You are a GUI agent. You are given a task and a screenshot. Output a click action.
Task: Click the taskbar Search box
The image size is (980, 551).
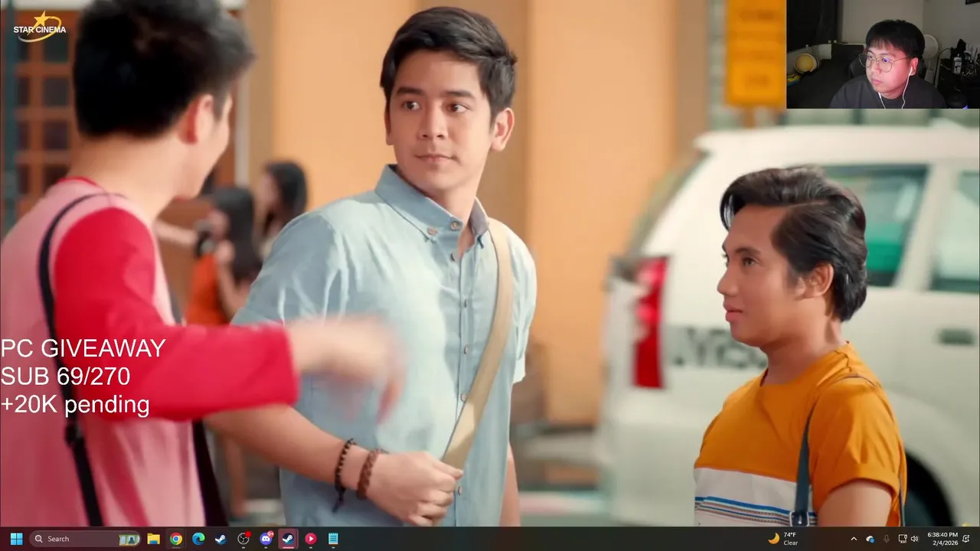(x=86, y=539)
